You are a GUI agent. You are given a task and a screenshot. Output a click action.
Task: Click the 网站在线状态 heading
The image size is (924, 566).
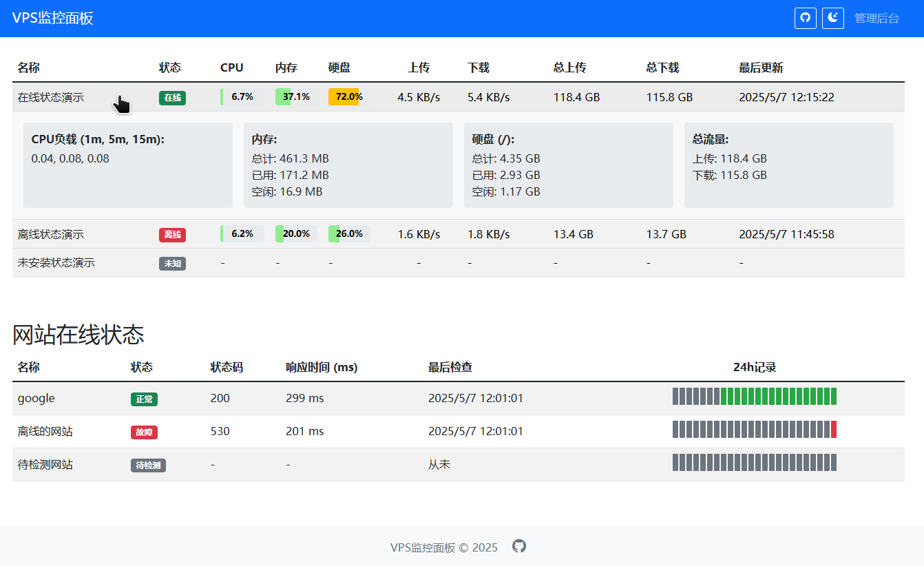point(78,335)
